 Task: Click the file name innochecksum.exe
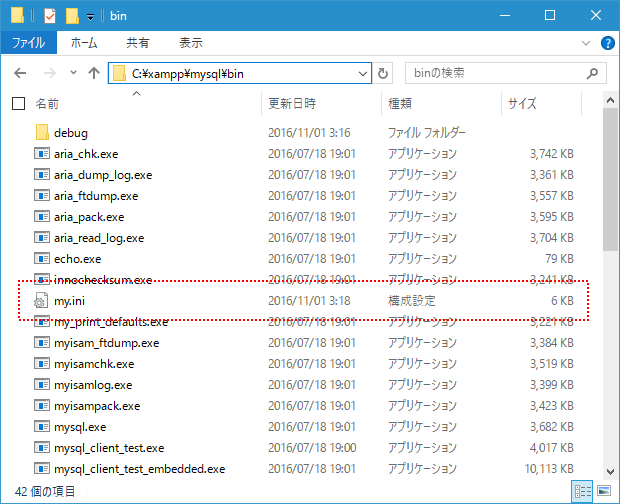point(103,280)
